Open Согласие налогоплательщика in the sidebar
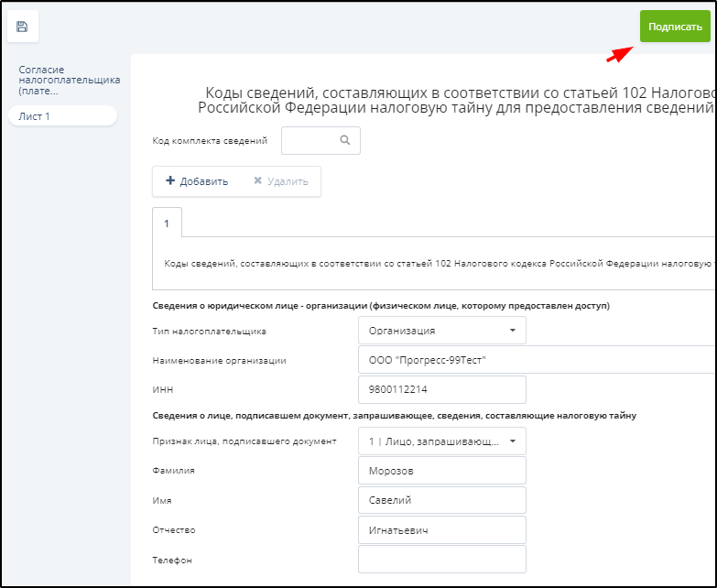Viewport: 717px width, 588px height. pos(69,80)
